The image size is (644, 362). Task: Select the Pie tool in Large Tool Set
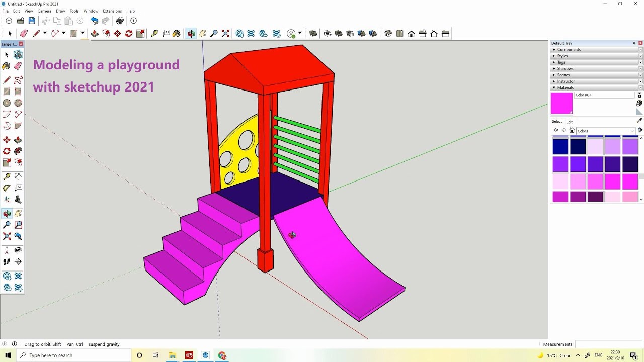(x=18, y=126)
